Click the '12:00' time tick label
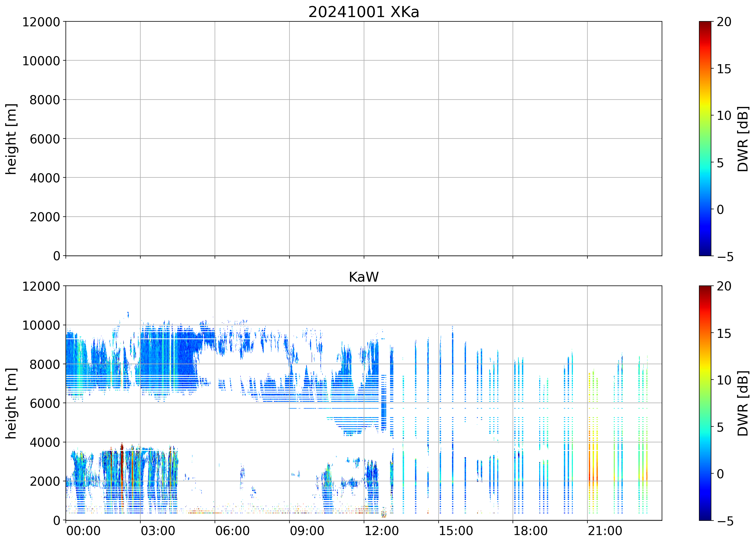Image resolution: width=756 pixels, height=543 pixels. point(381,531)
